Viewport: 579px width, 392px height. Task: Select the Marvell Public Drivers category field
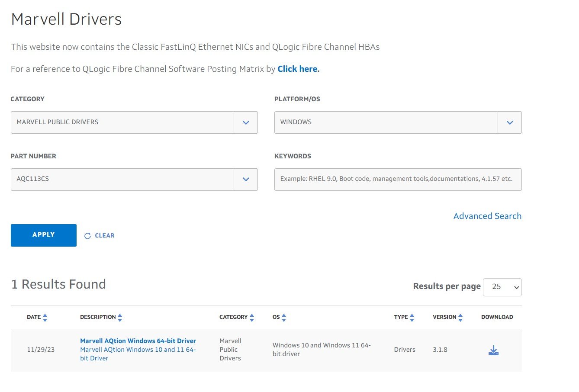tap(134, 122)
